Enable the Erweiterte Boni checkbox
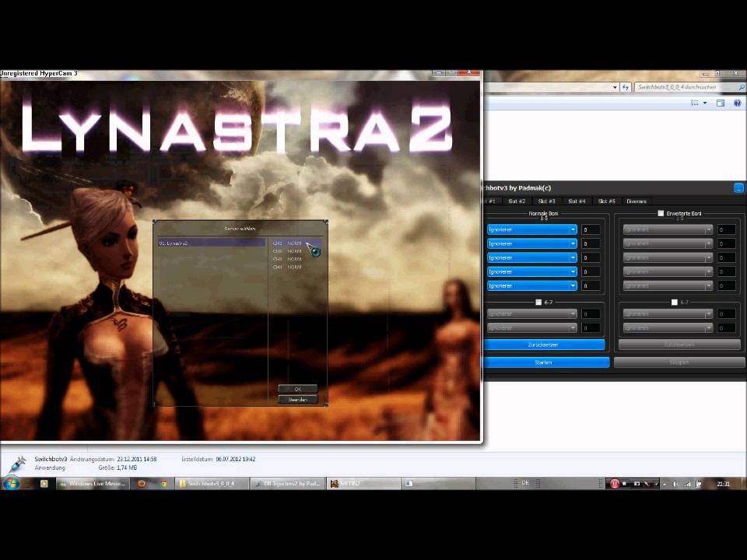The height and width of the screenshot is (560, 747). pyautogui.click(x=661, y=213)
